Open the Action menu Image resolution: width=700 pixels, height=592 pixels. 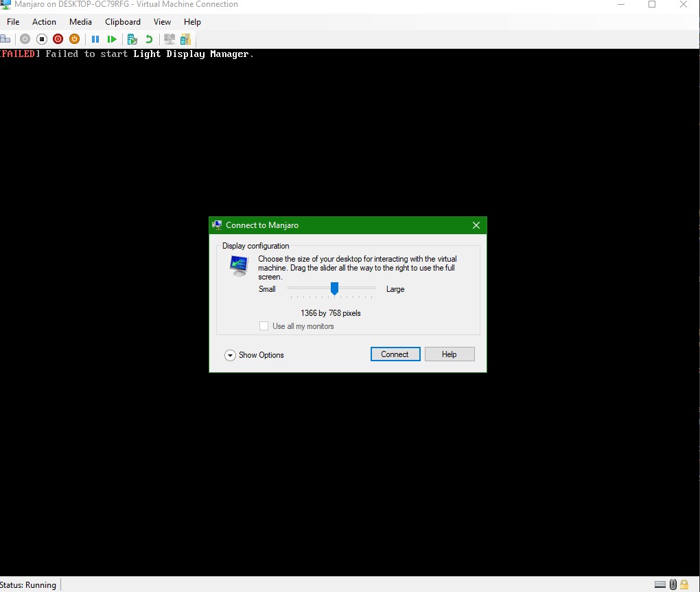tap(44, 22)
